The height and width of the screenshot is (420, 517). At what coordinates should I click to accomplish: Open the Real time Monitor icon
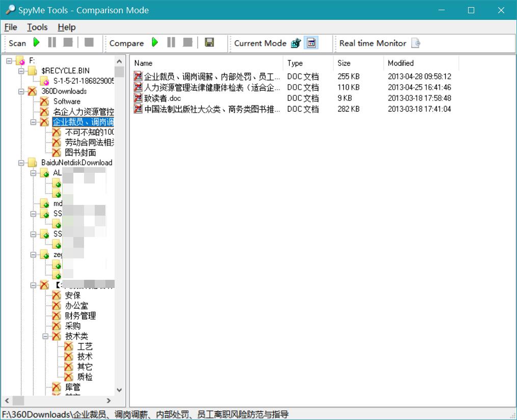point(416,43)
